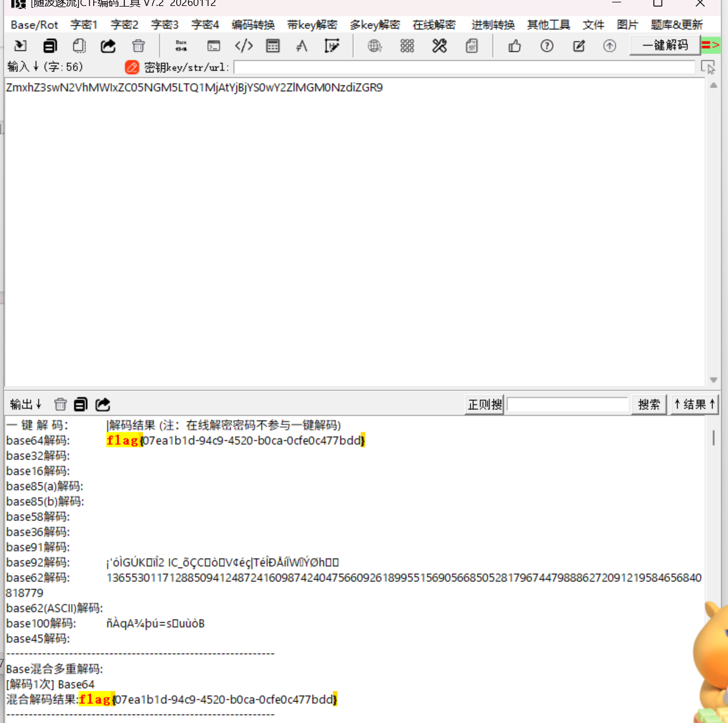Click the output panel scrollbar thumb
The width and height of the screenshot is (728, 723).
click(713, 437)
